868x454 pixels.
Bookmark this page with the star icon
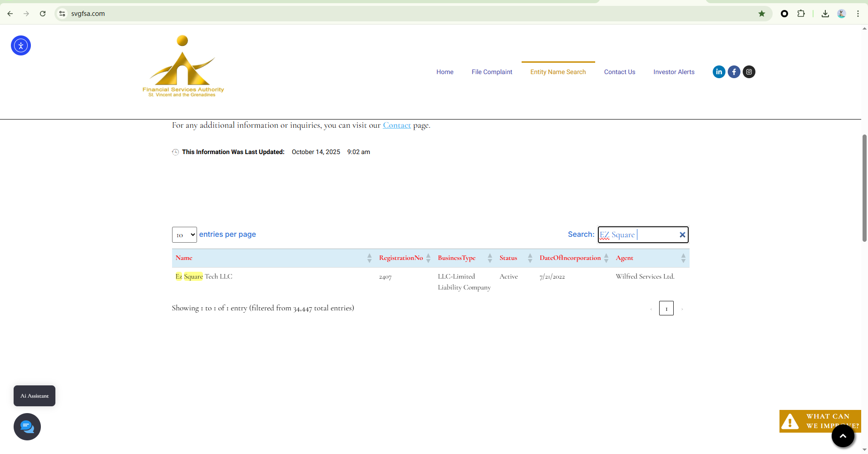pos(761,14)
